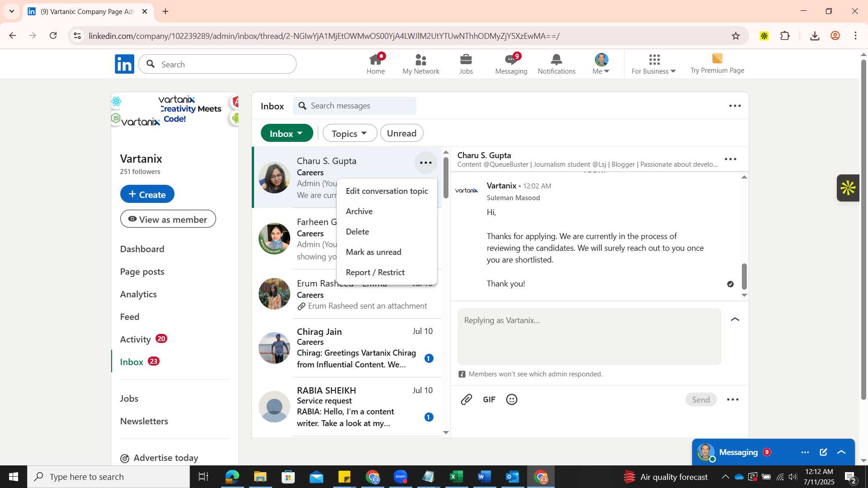Click the attach file paperclip icon

[x=467, y=399]
